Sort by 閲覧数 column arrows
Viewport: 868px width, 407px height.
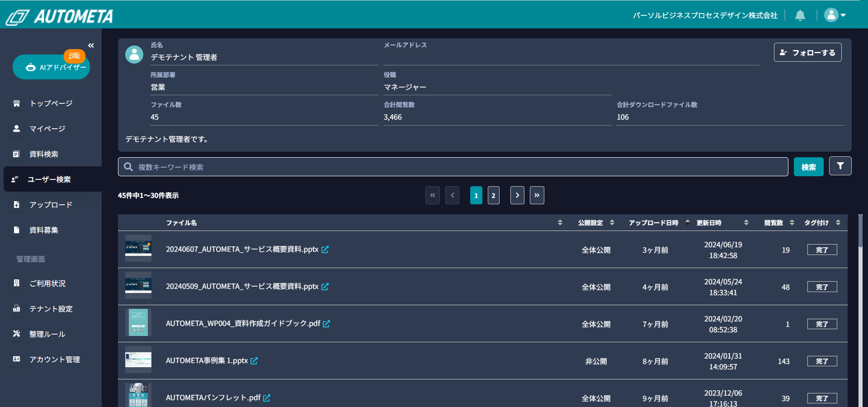pos(792,222)
